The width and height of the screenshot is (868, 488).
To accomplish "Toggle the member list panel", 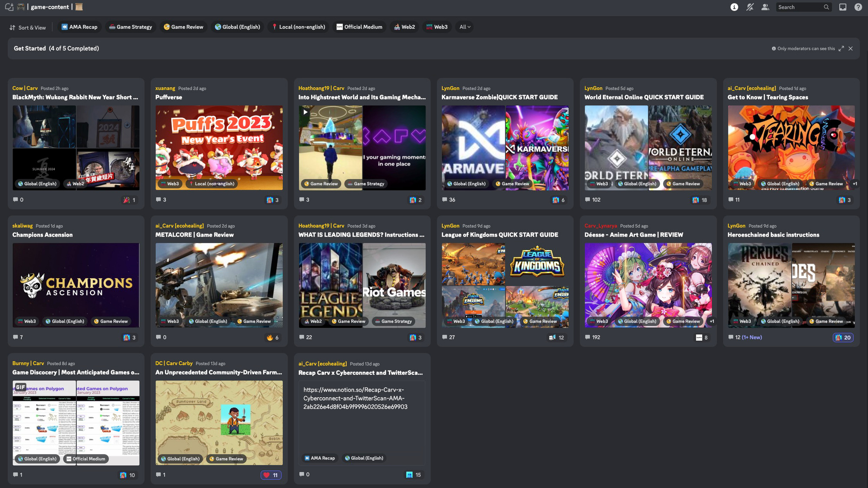I will (765, 7).
